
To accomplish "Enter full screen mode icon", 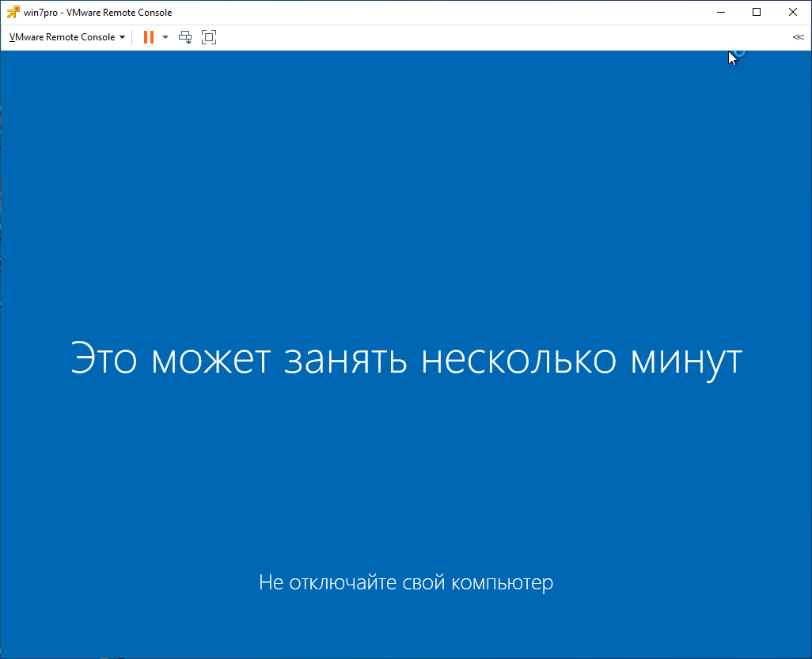I will (209, 37).
